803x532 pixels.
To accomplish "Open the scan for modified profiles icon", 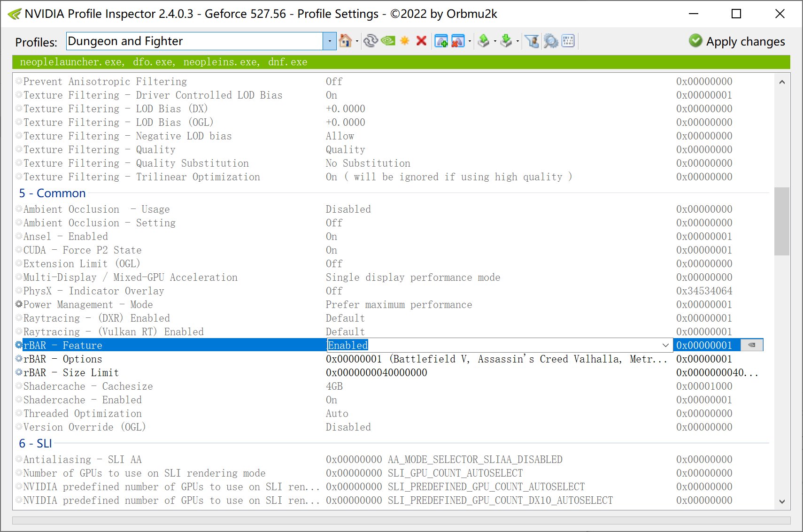I will [x=551, y=41].
